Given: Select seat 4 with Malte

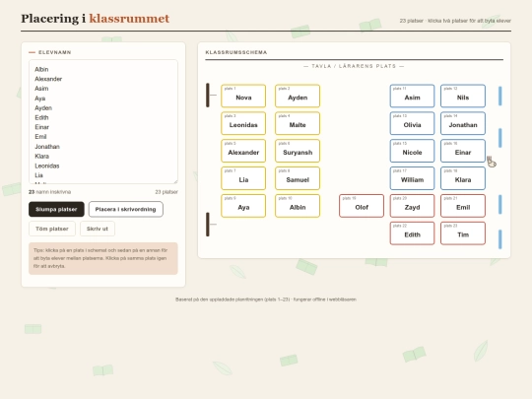Looking at the screenshot, I should tap(298, 123).
